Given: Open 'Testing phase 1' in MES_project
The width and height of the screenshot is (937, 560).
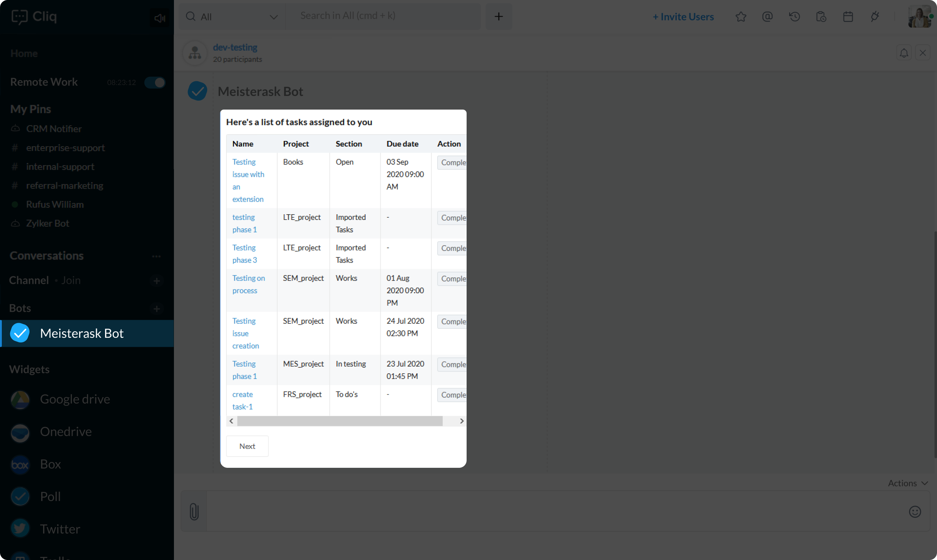Looking at the screenshot, I should pos(245,370).
